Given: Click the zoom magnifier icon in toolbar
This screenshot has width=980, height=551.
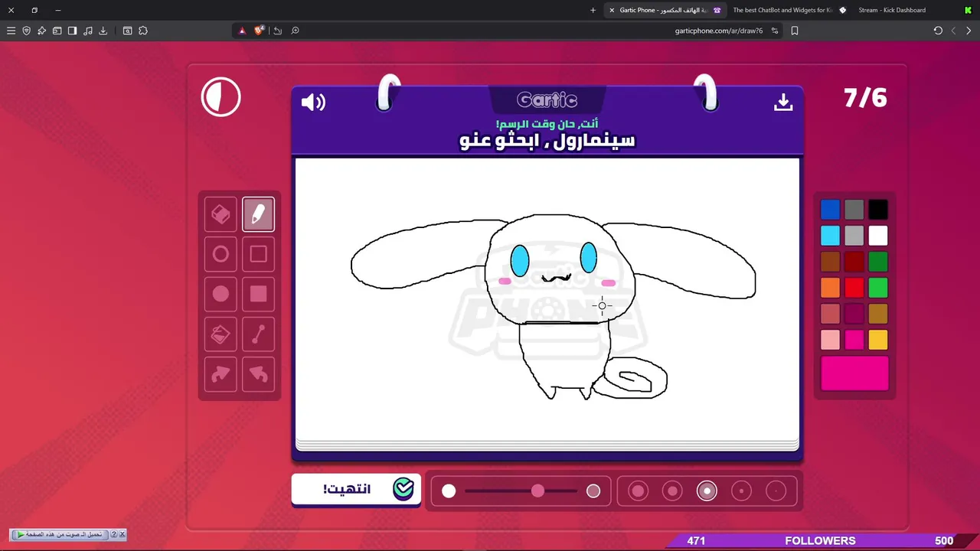Looking at the screenshot, I should click(x=295, y=31).
